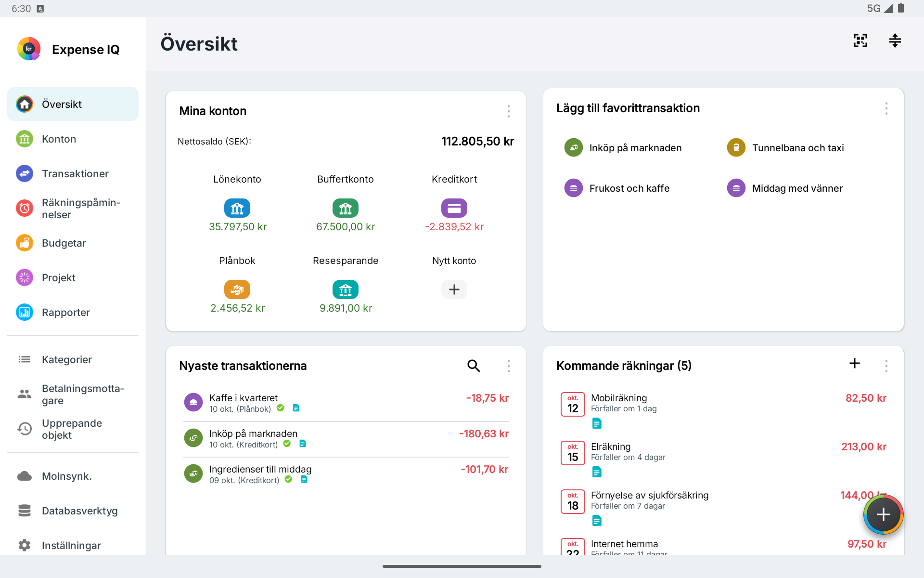Open Budgetar in sidebar
The height and width of the screenshot is (578, 924).
pyautogui.click(x=73, y=243)
